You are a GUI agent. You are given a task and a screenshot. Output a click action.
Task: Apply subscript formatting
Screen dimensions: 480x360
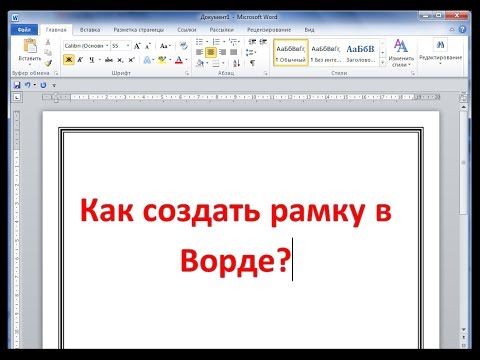click(120, 60)
